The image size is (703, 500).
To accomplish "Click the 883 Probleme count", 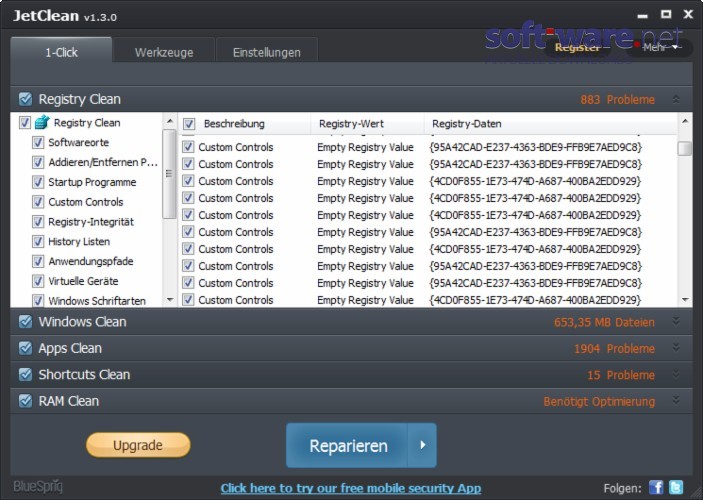I will [617, 100].
